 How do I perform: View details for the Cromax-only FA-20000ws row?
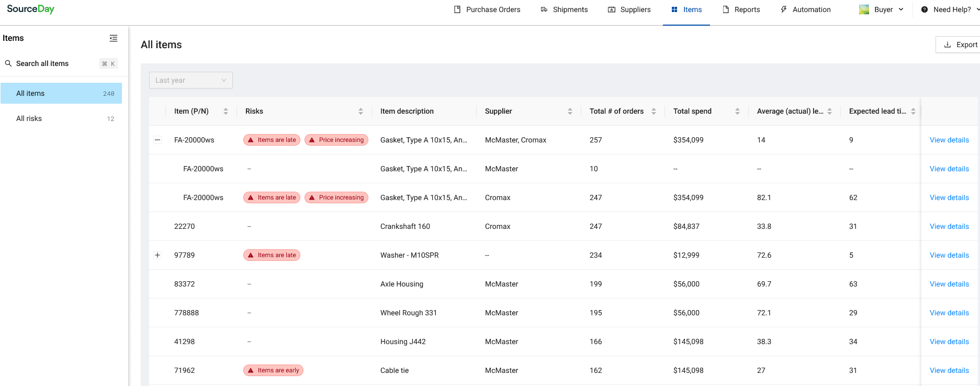[949, 197]
